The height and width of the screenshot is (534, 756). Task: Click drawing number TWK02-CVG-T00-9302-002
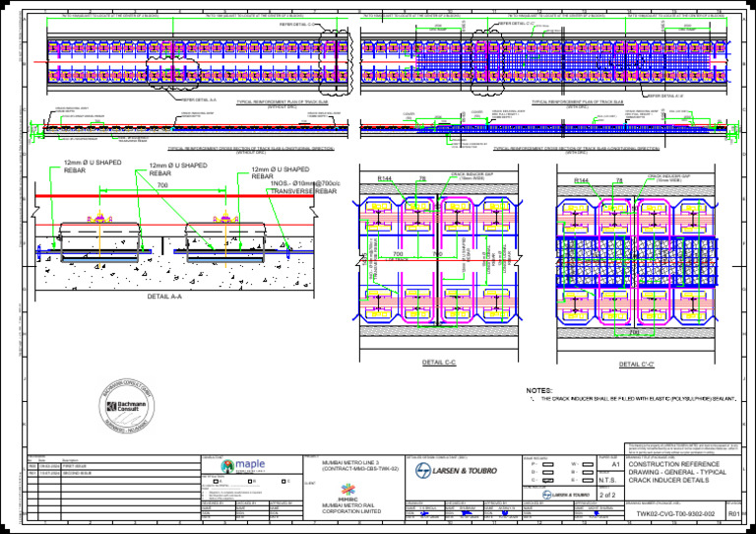click(675, 513)
